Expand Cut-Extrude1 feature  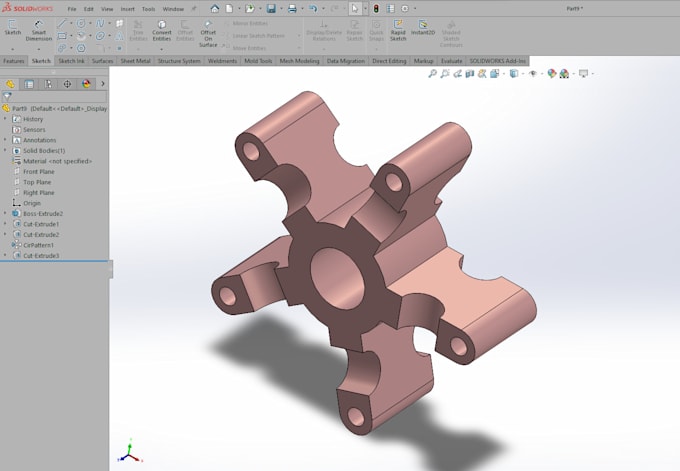point(5,224)
